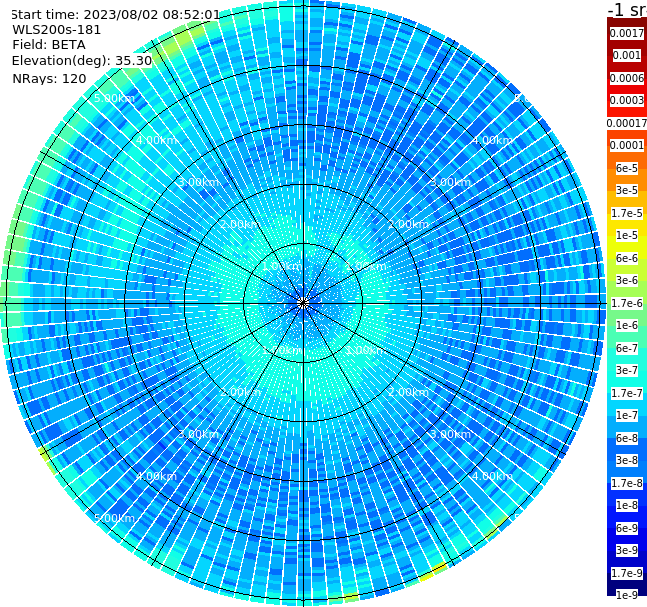Select the 'Elevation(deg): 35.30' text
The width and height of the screenshot is (647, 607).
82,61
